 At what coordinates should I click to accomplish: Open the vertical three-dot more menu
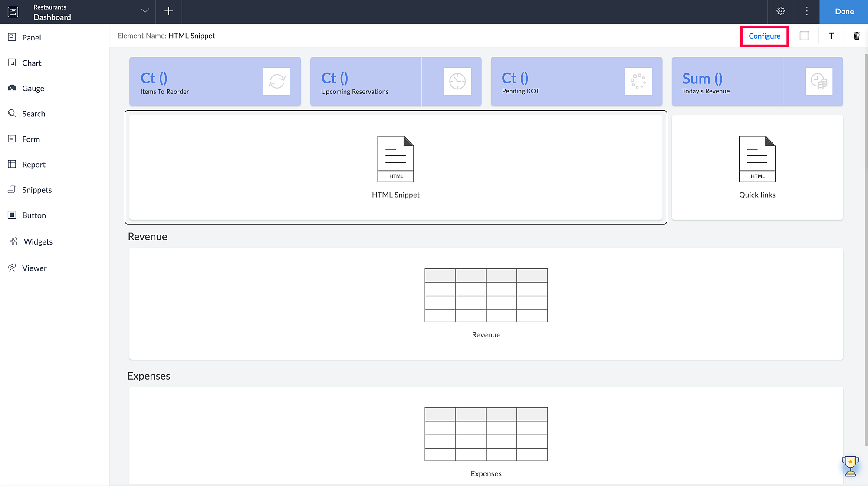[x=806, y=11]
